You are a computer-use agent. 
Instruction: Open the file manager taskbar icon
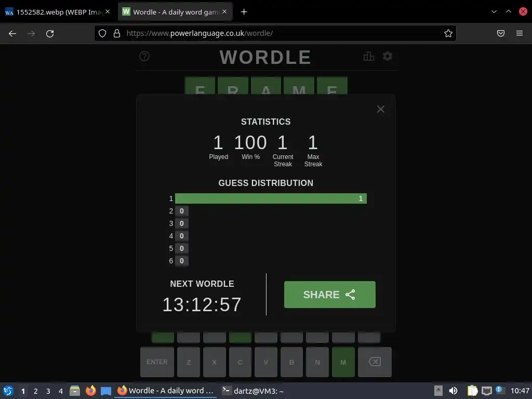75,391
